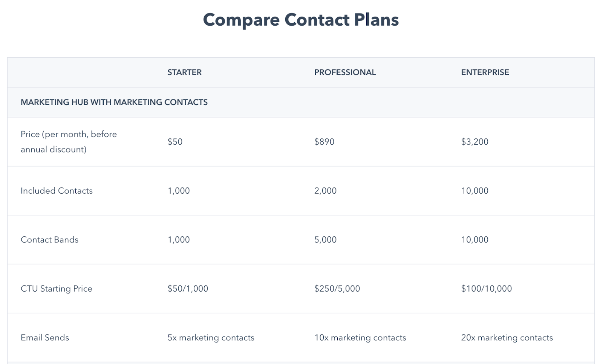Click the Marketing Hub with Marketing Contacts section row
The width and height of the screenshot is (603, 364).
[301, 102]
